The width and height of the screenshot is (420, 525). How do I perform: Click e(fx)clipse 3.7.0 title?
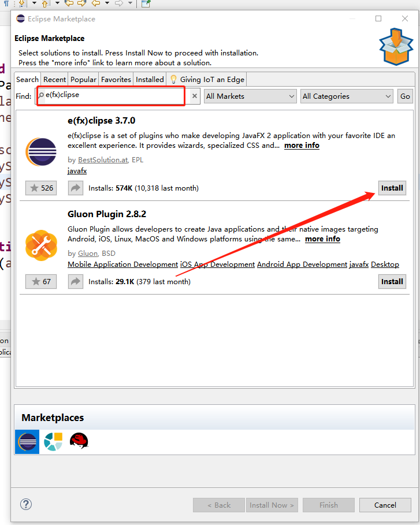click(x=101, y=121)
